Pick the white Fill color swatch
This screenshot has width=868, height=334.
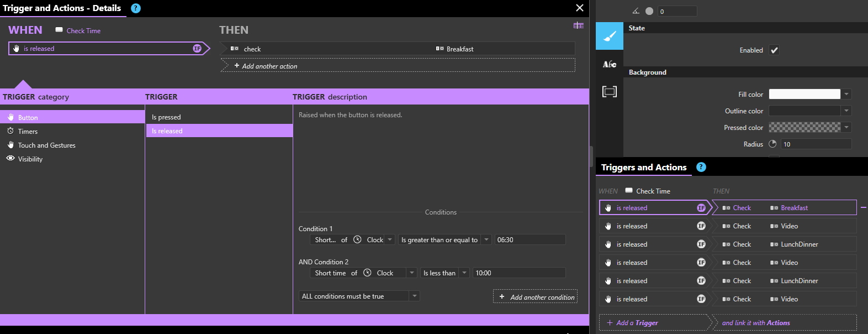(805, 94)
